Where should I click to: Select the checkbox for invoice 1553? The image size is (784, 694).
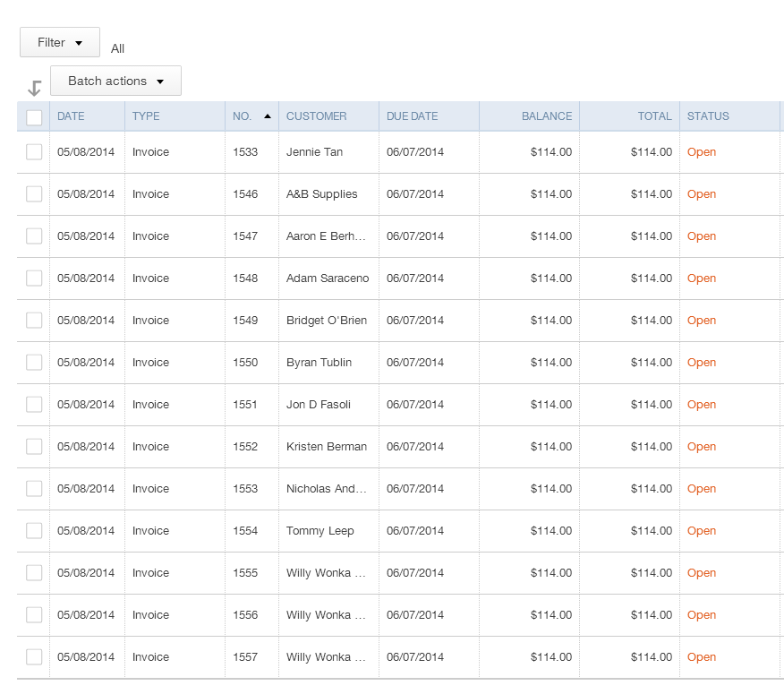[34, 488]
